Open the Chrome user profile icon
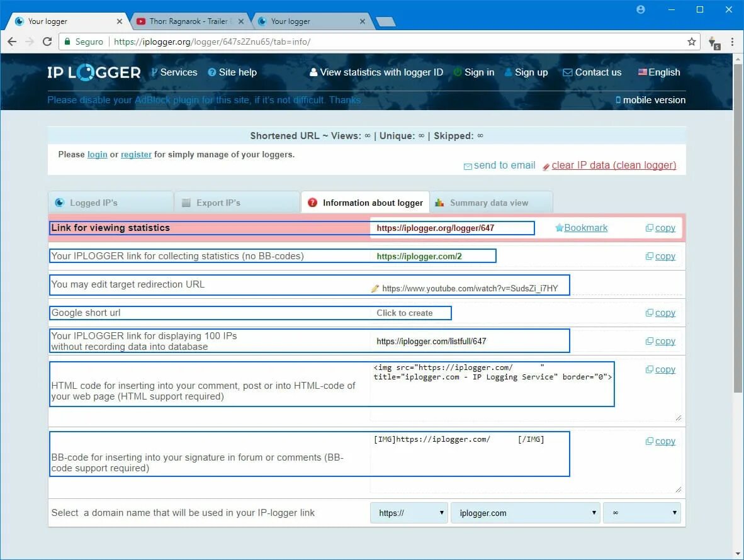 pyautogui.click(x=641, y=9)
